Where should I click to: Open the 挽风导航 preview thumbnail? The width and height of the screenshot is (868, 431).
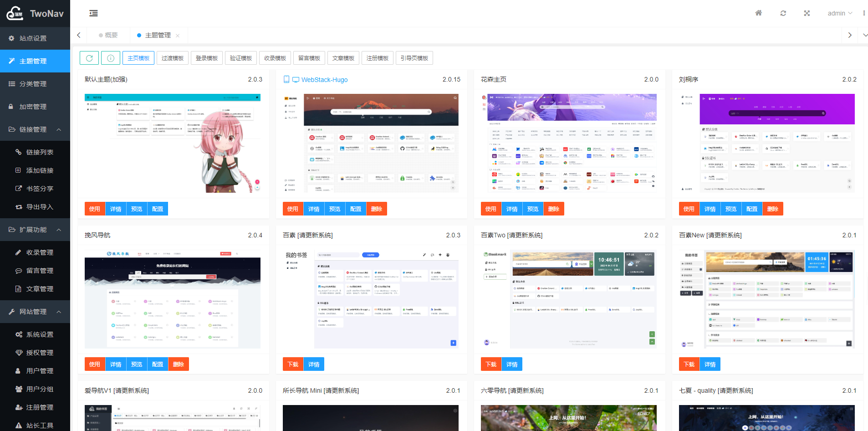click(173, 299)
